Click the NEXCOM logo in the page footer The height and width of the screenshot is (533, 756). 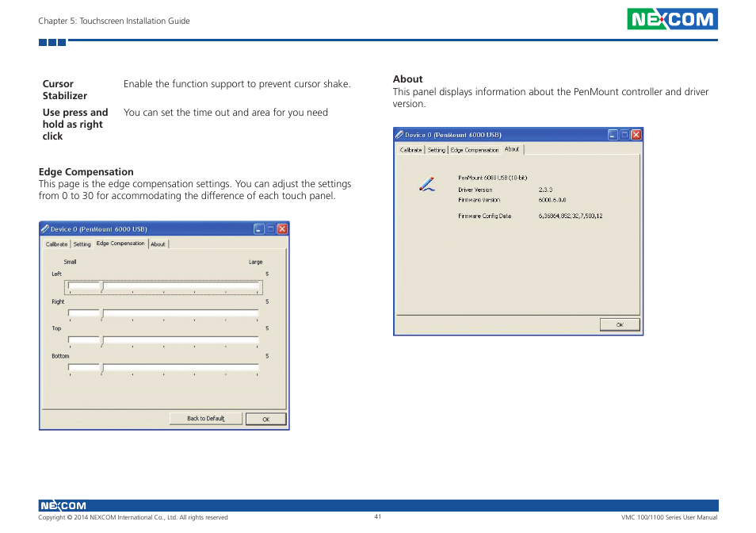coord(63,506)
